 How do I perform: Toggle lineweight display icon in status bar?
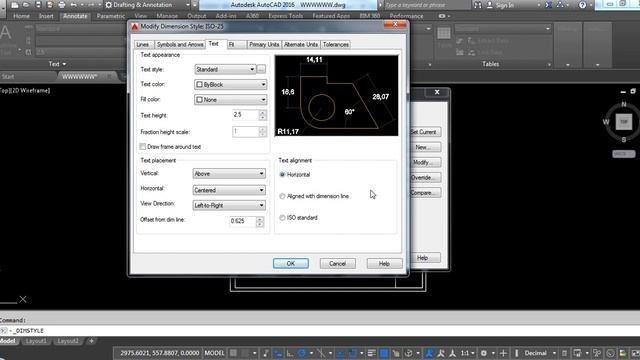click(x=371, y=353)
